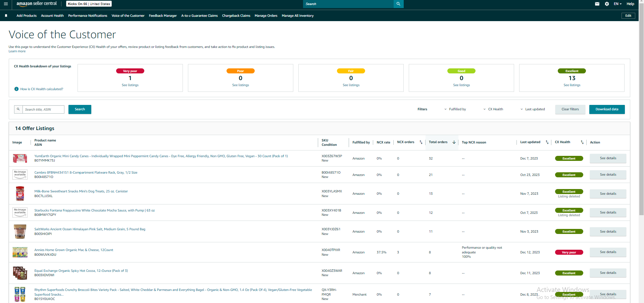Open the EN language dropdown
644x303 pixels.
[x=617, y=4]
